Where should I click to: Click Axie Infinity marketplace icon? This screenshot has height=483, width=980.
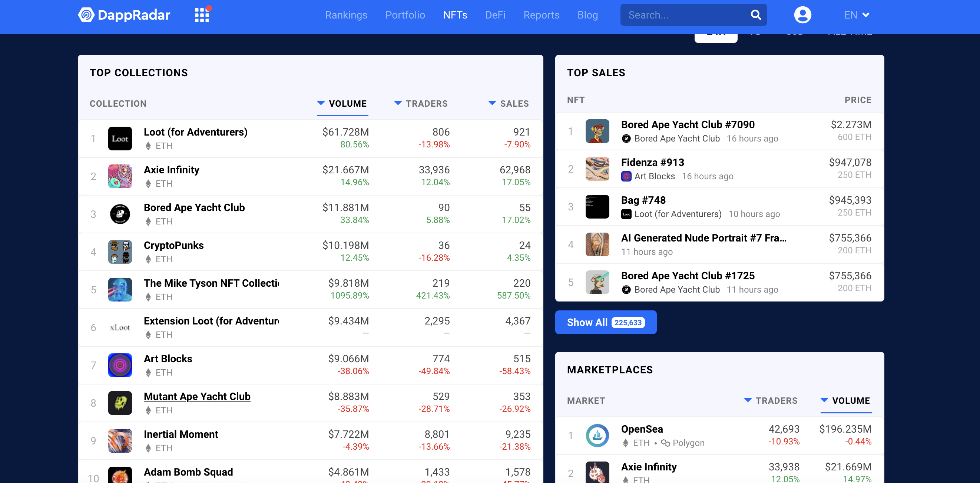click(597, 472)
